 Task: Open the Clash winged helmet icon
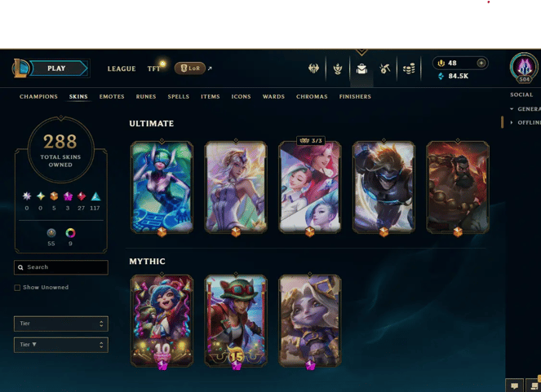pyautogui.click(x=313, y=68)
